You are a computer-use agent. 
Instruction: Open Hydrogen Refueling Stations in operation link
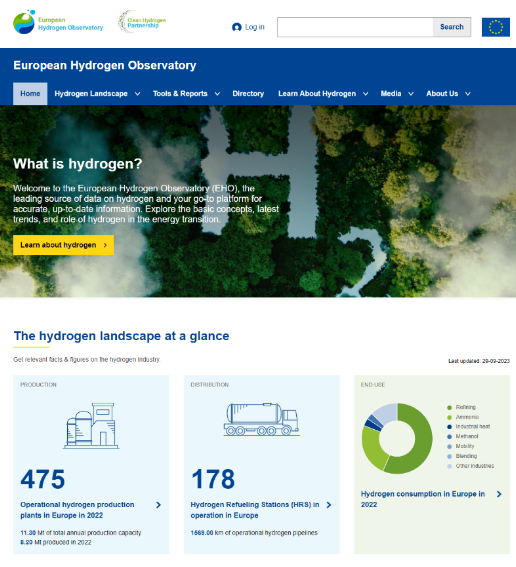pos(255,510)
